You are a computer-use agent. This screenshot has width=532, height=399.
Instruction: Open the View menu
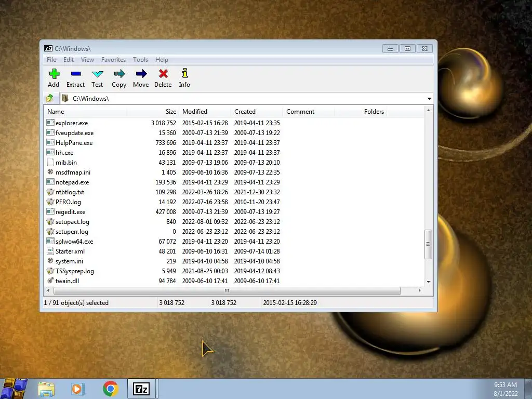point(87,60)
